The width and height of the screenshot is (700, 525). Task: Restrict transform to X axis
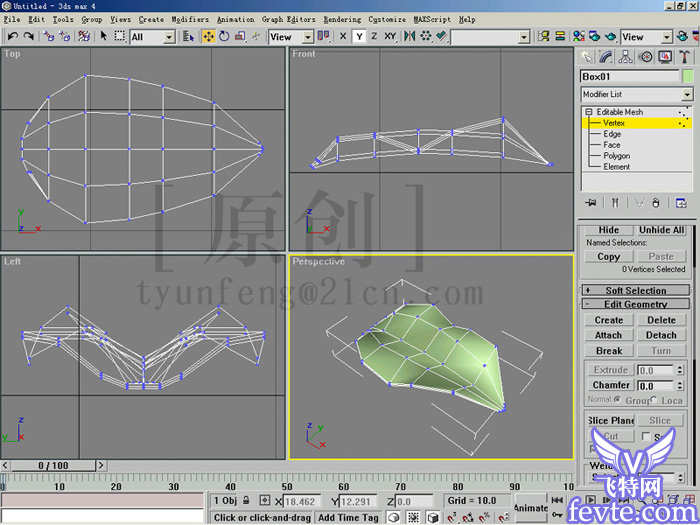click(343, 37)
